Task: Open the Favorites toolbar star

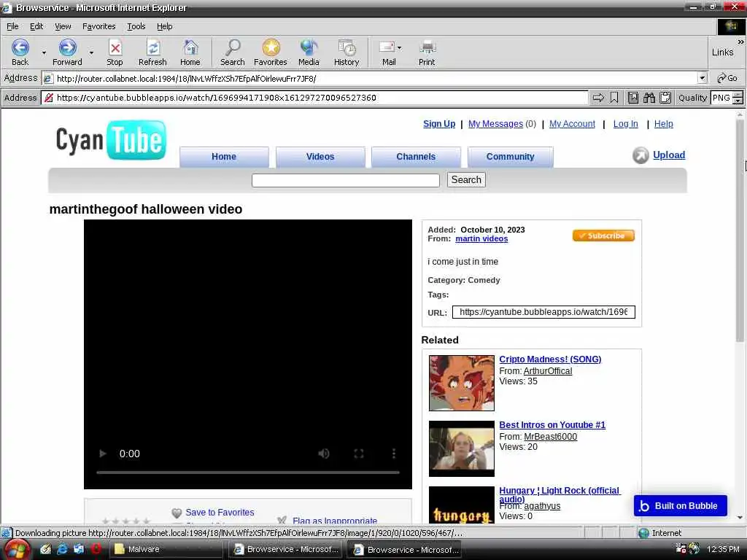Action: click(271, 52)
